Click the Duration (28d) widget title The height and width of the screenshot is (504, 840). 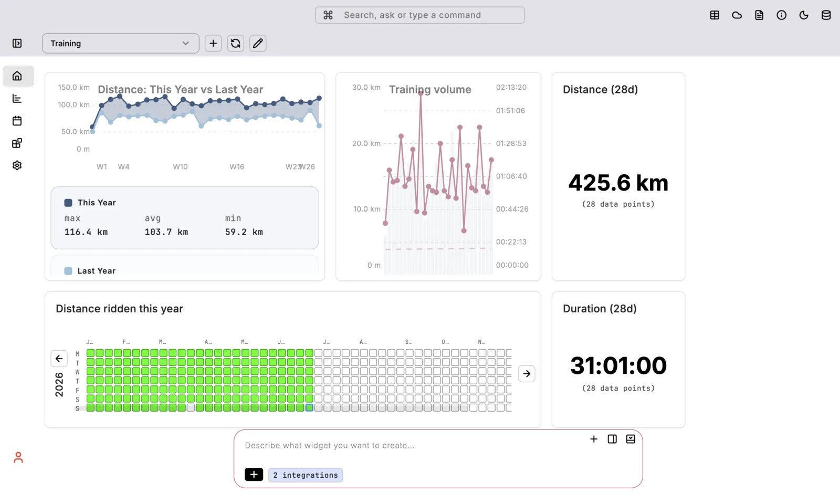600,309
